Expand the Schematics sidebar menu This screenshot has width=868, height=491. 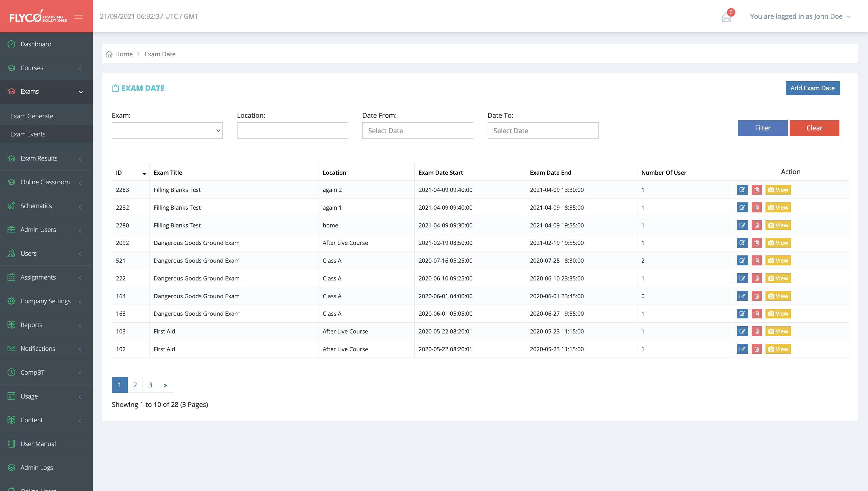[46, 206]
